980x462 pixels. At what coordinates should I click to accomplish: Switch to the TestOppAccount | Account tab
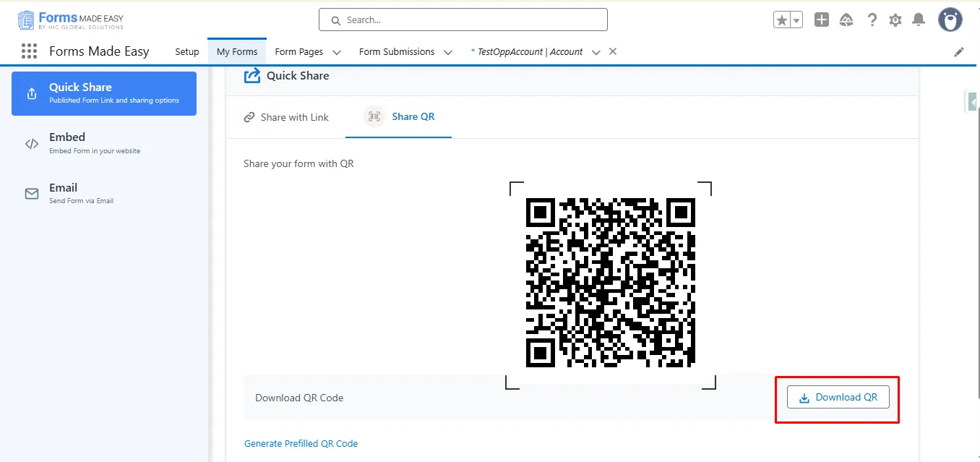tap(527, 52)
